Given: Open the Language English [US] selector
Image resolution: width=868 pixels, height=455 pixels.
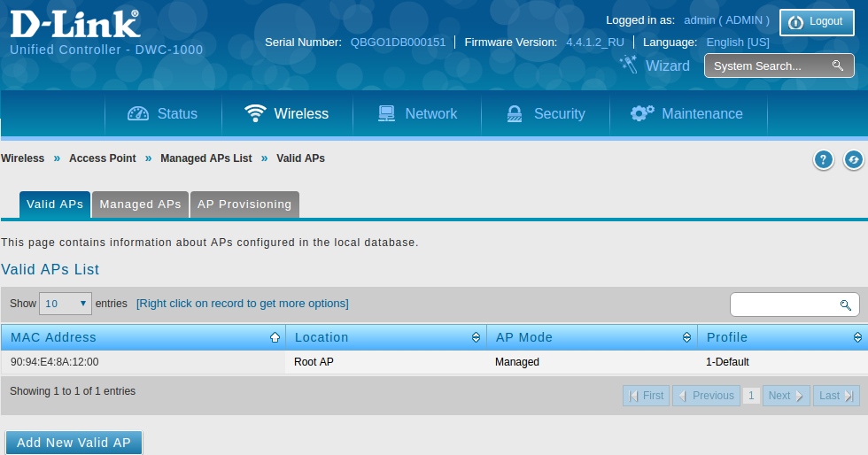Looking at the screenshot, I should (737, 42).
